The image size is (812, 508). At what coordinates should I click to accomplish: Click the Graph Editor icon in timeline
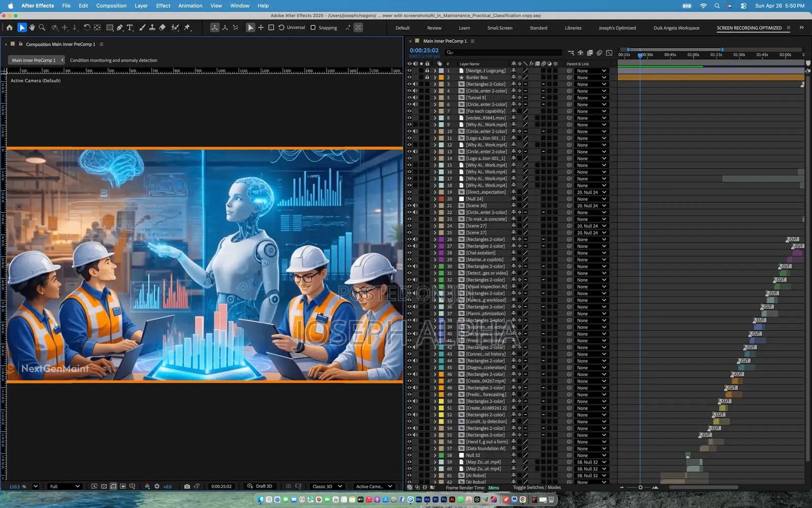(609, 52)
